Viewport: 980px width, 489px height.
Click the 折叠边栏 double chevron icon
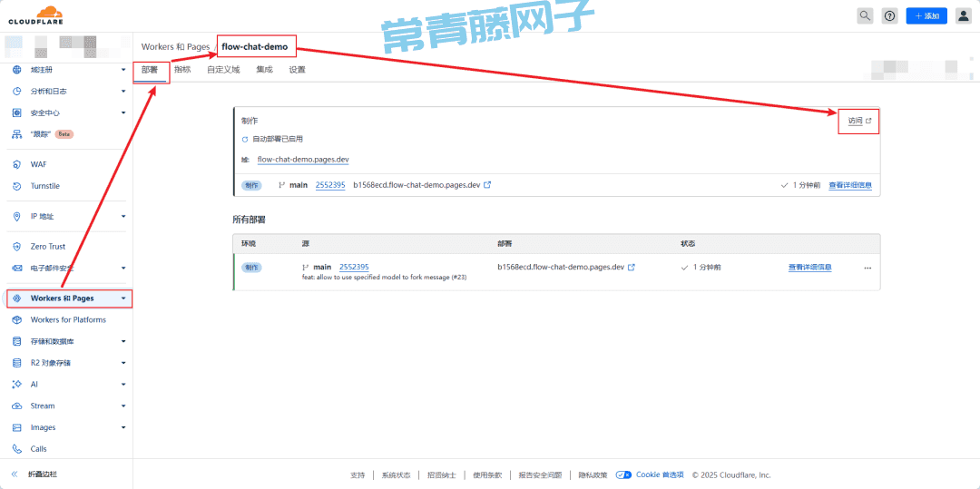pos(15,474)
